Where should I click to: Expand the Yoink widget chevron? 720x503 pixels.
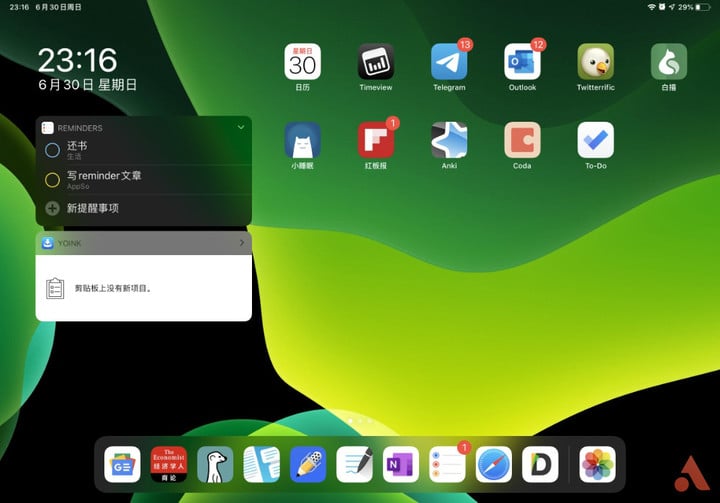click(x=242, y=243)
